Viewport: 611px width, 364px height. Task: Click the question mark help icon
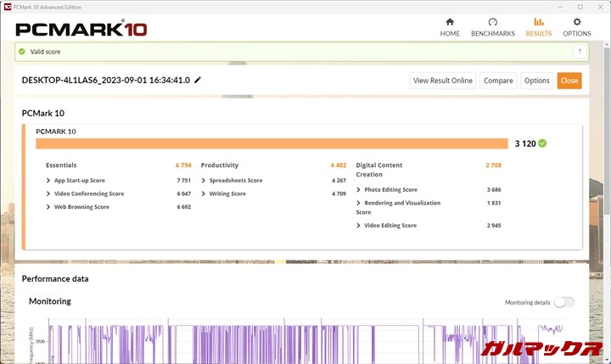[580, 52]
